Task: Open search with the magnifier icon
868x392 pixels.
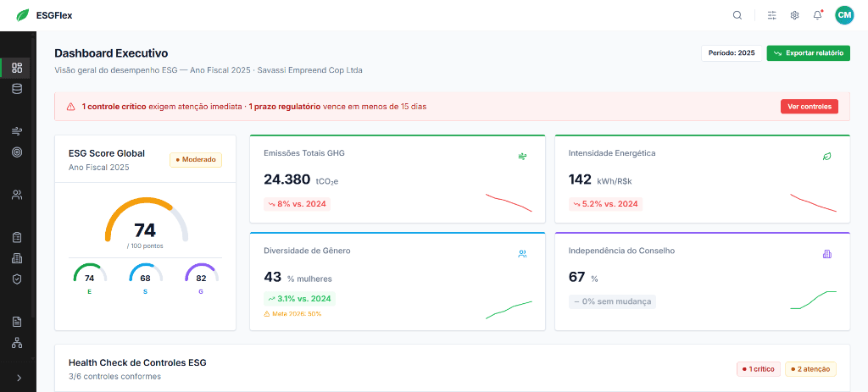Action: pyautogui.click(x=737, y=15)
